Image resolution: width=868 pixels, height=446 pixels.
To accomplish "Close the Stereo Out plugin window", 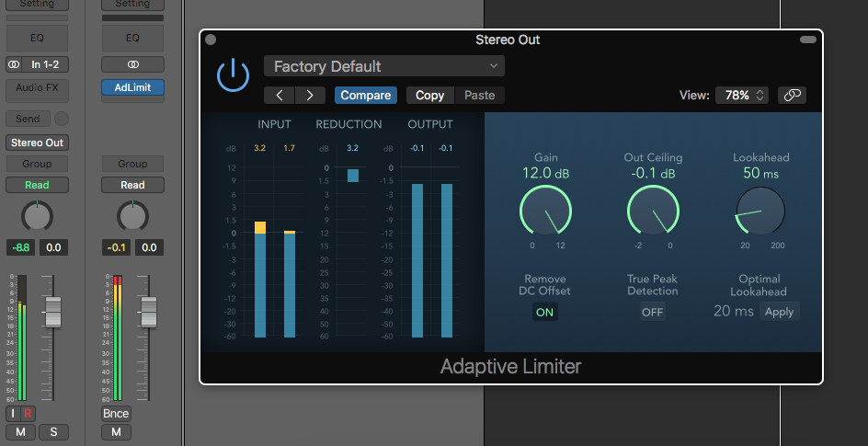I will (211, 40).
